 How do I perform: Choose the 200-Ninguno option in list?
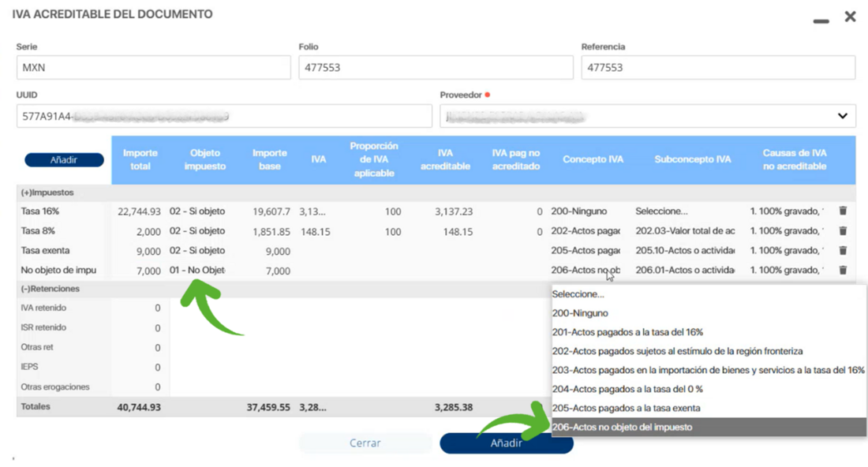(x=580, y=313)
